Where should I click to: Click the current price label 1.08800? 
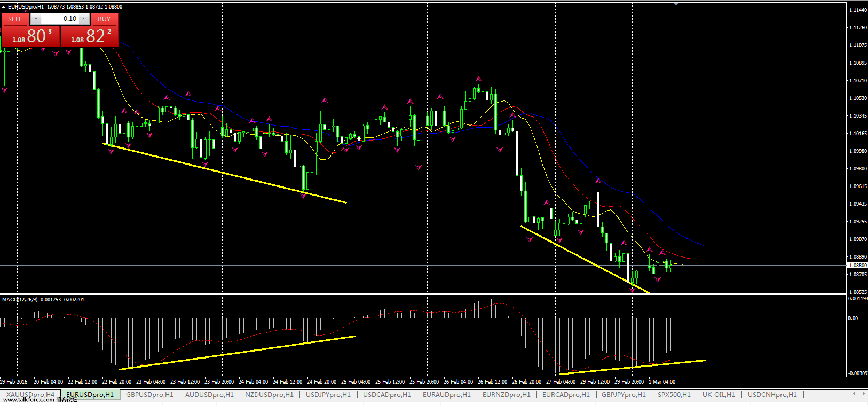pyautogui.click(x=857, y=265)
